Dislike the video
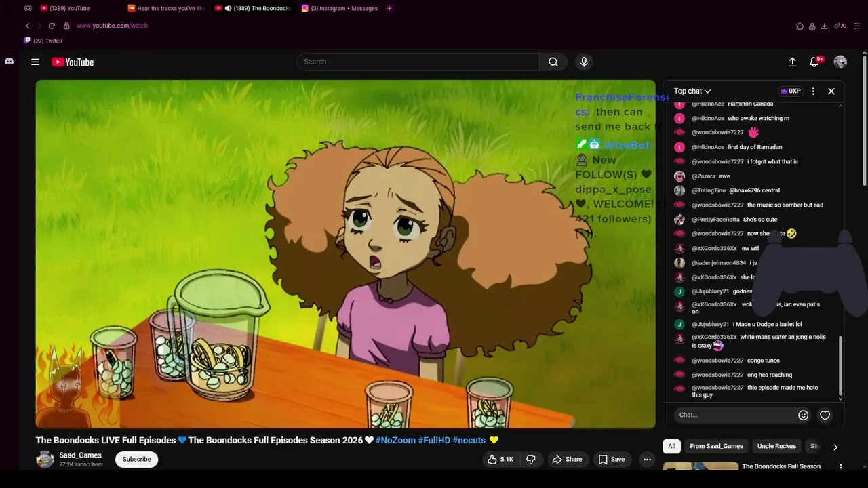This screenshot has width=868, height=488. 531,459
